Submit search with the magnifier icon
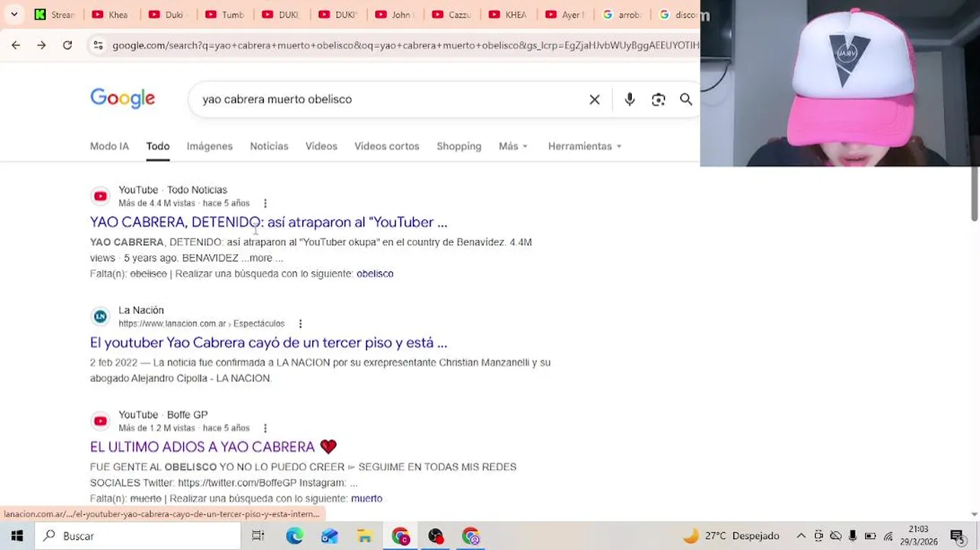The image size is (980, 550). click(686, 99)
